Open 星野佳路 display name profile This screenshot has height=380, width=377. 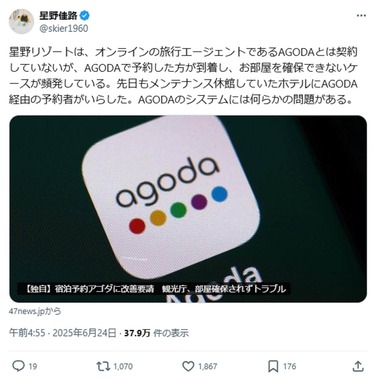[58, 15]
